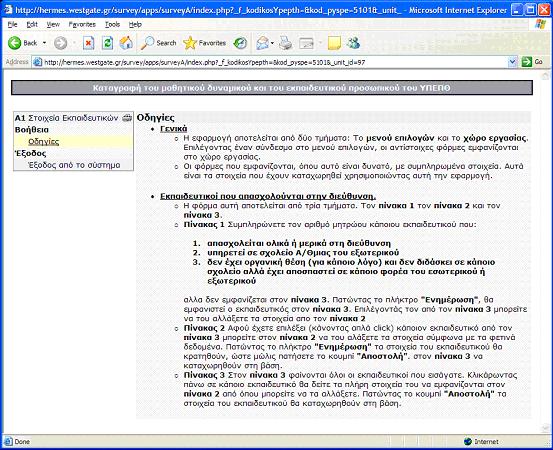Click the Οδηγίες page title

tap(156, 117)
